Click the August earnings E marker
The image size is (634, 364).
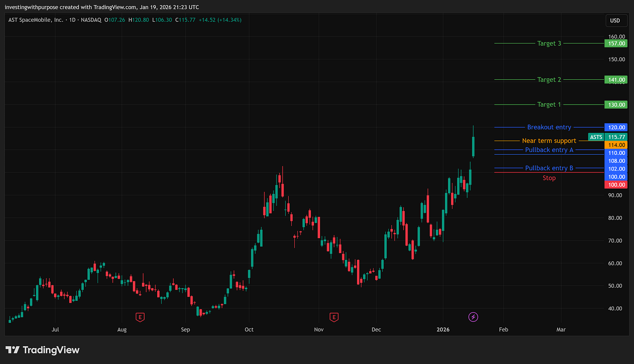(x=140, y=317)
